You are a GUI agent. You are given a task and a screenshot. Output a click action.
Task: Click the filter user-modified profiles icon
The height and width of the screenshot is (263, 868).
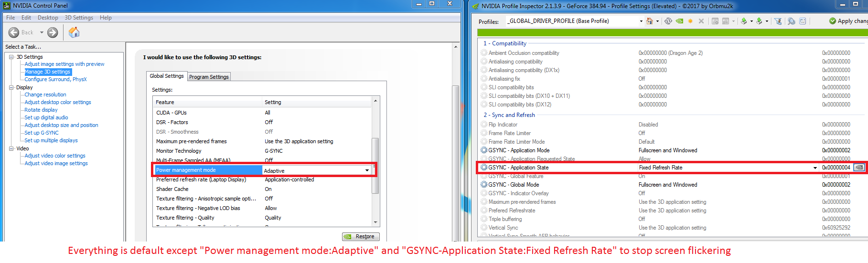778,21
